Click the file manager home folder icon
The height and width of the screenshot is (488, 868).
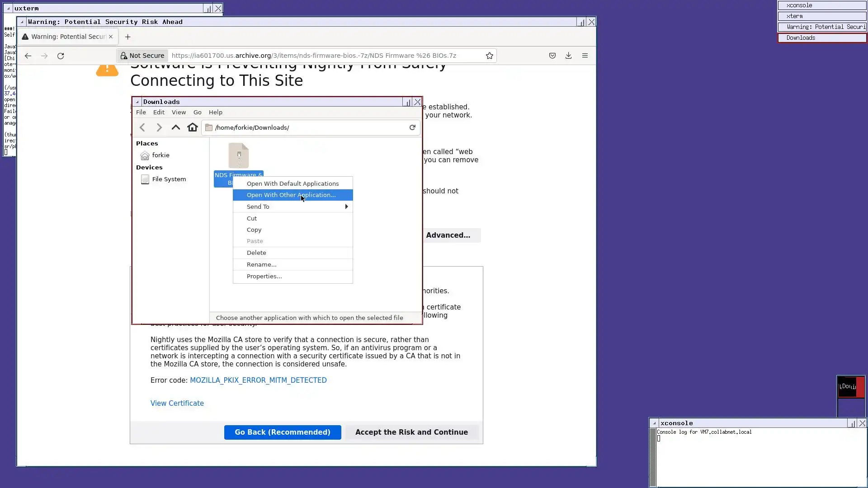(193, 127)
